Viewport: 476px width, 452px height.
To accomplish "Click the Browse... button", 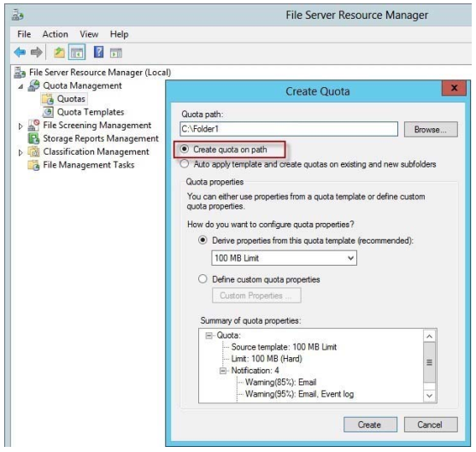I will (431, 129).
